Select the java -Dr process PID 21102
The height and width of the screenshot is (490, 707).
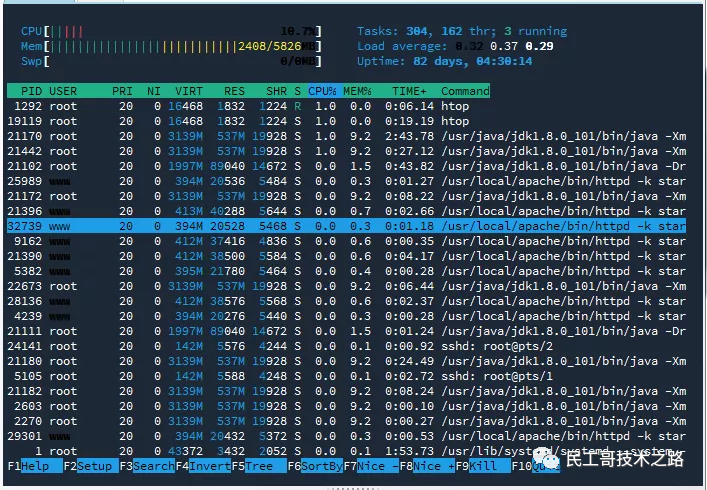(346, 166)
